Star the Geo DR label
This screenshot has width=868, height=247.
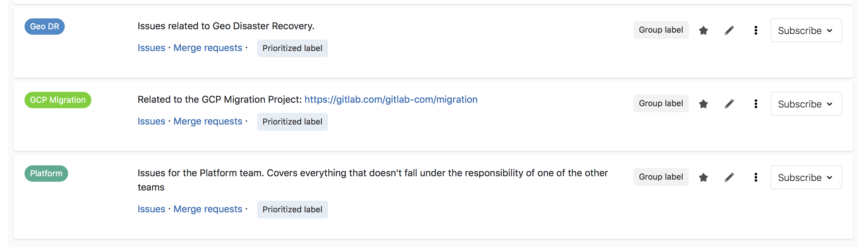click(703, 30)
